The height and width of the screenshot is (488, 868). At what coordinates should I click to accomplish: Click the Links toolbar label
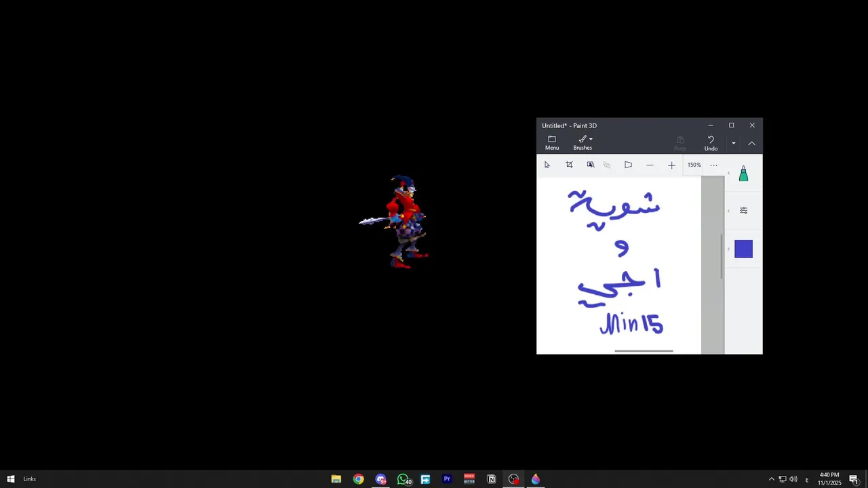[30, 479]
